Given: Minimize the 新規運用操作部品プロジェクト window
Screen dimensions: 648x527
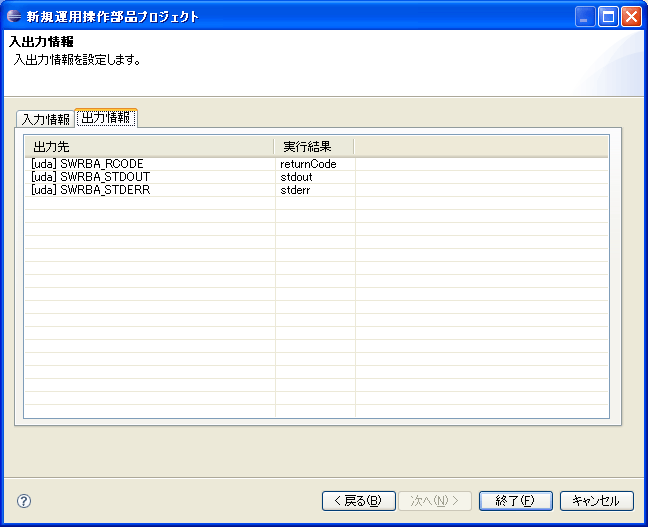Looking at the screenshot, I should point(585,17).
